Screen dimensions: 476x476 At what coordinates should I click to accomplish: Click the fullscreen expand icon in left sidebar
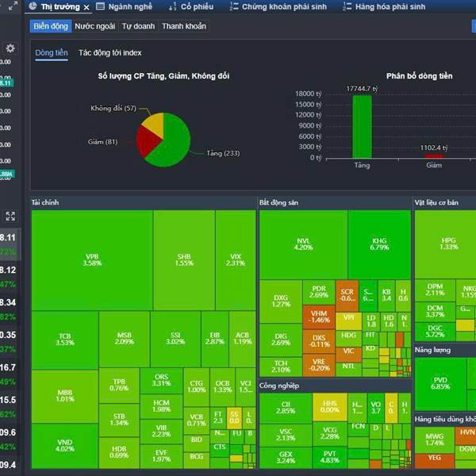coord(10,216)
